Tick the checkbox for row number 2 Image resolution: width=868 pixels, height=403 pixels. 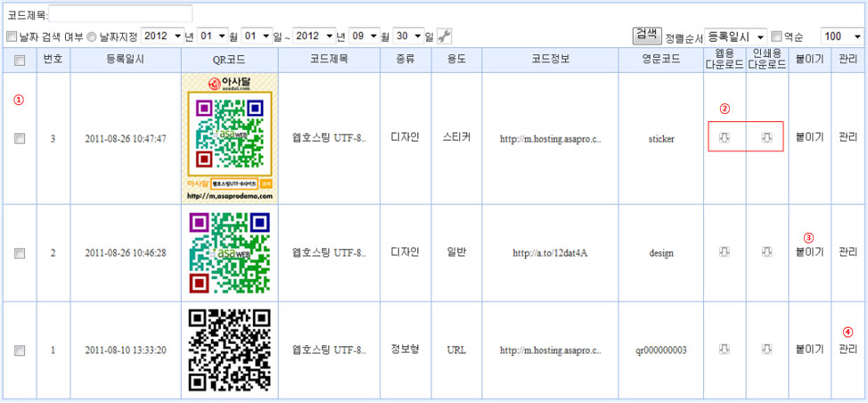tap(20, 253)
